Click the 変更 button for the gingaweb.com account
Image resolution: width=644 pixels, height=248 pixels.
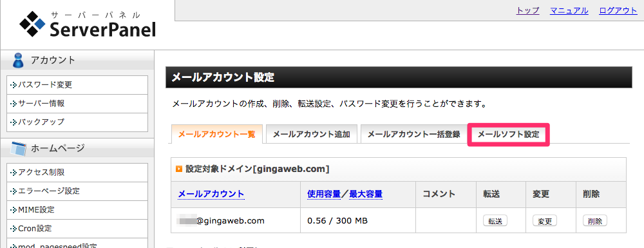pyautogui.click(x=545, y=221)
